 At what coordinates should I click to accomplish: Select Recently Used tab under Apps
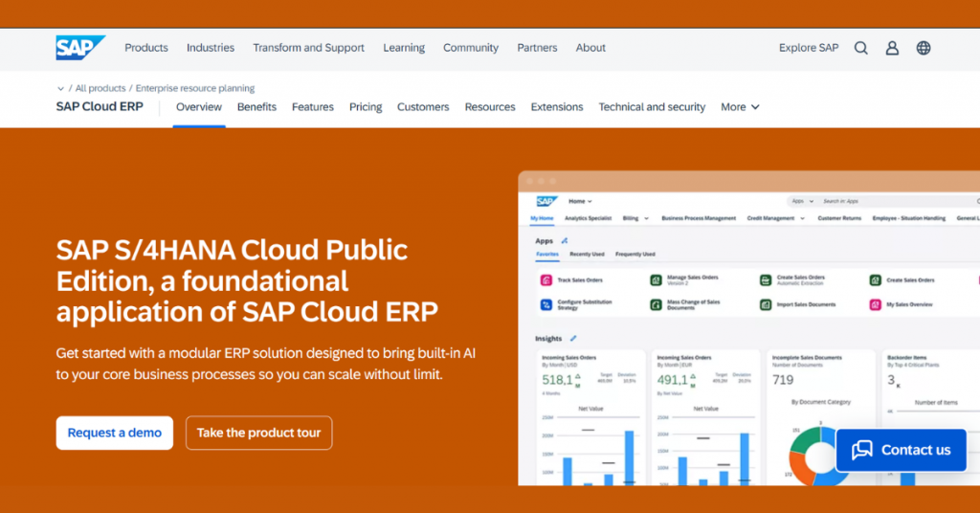tap(587, 255)
